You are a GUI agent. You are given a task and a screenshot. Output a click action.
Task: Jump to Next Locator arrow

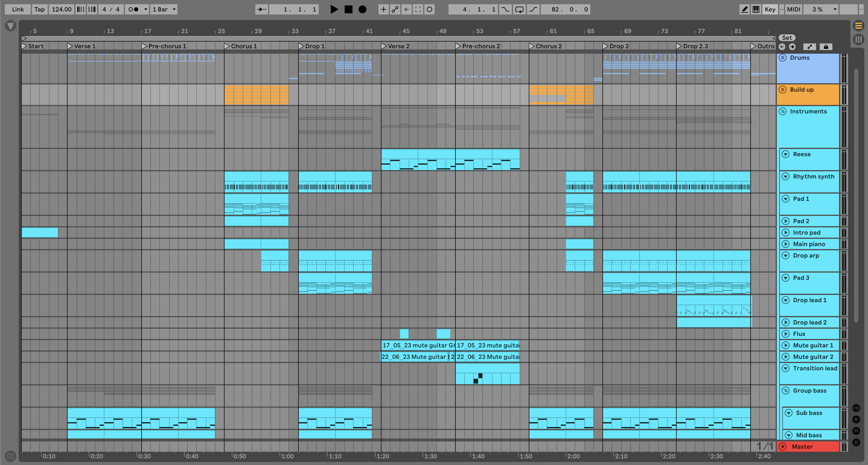coord(792,47)
